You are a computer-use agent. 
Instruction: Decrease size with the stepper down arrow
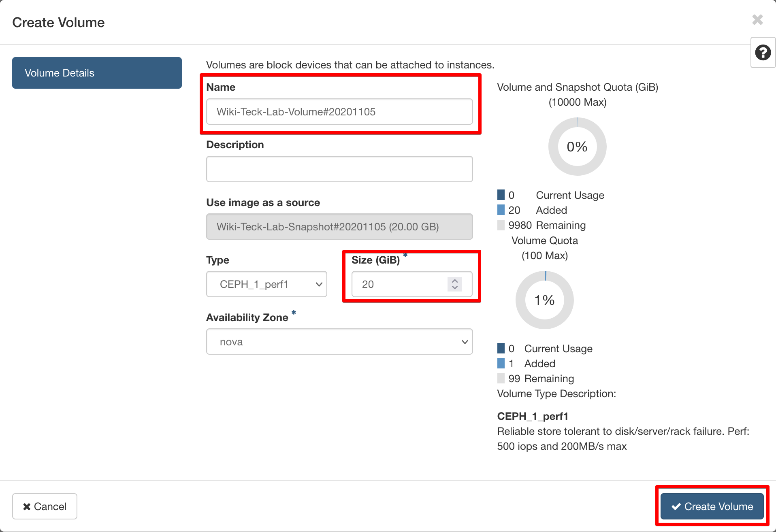coord(455,287)
